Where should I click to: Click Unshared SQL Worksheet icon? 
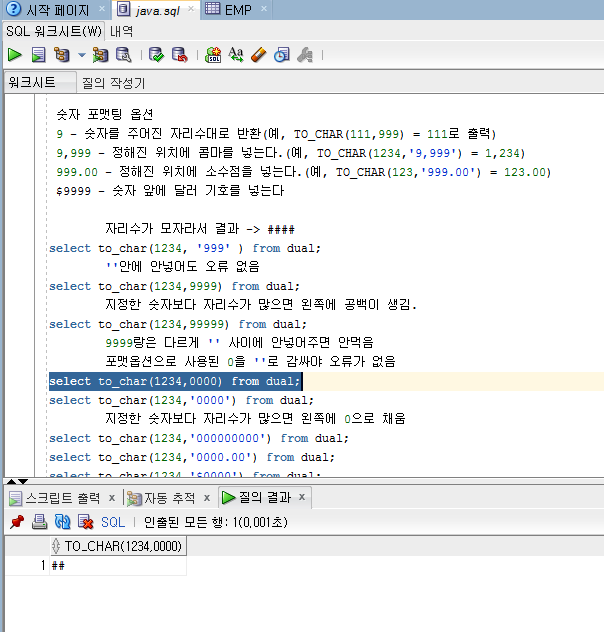click(x=213, y=55)
